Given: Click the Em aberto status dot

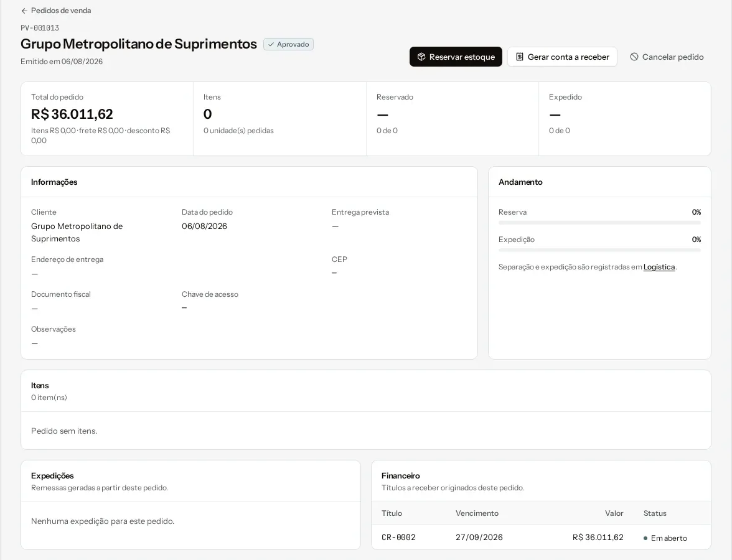Looking at the screenshot, I should point(645,538).
